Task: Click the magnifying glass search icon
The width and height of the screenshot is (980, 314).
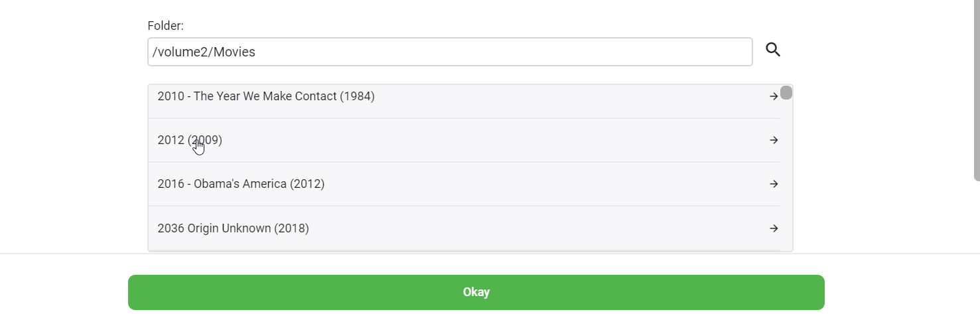Action: 773,50
